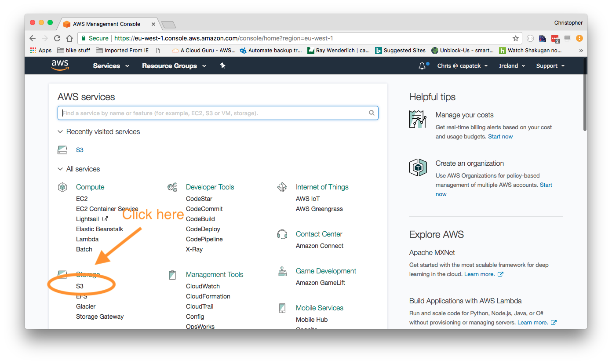Viewport: 612px width, 364px height.
Task: Open the notifications bell icon
Action: click(422, 66)
